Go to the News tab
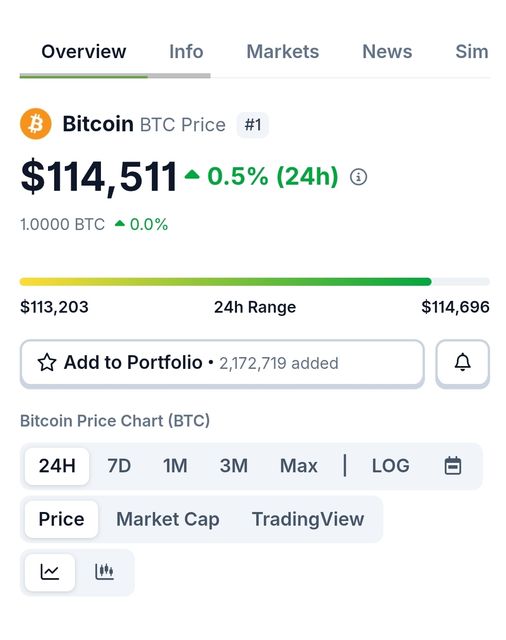506x640 pixels. click(387, 52)
